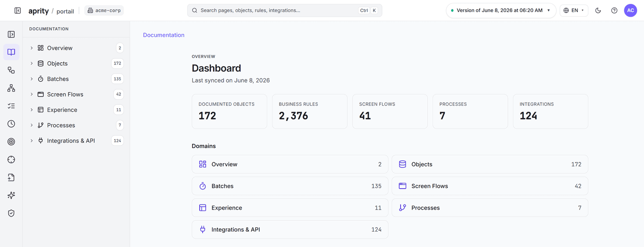Select Objects in the documentation tree
Image resolution: width=644 pixels, height=247 pixels.
(58, 64)
